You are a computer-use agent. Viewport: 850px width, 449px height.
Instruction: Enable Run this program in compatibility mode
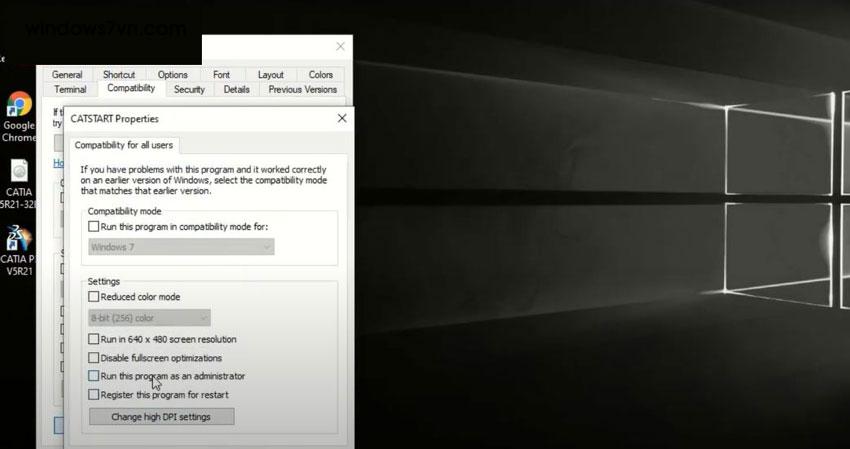tap(94, 227)
